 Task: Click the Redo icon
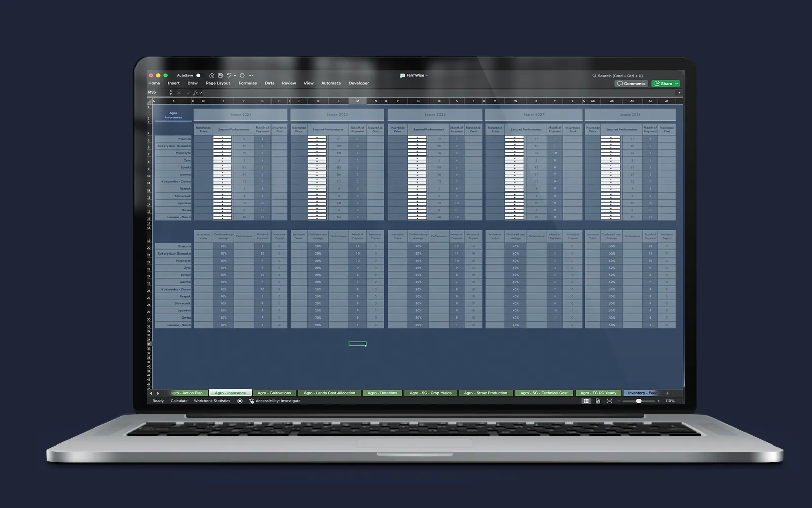[x=242, y=75]
